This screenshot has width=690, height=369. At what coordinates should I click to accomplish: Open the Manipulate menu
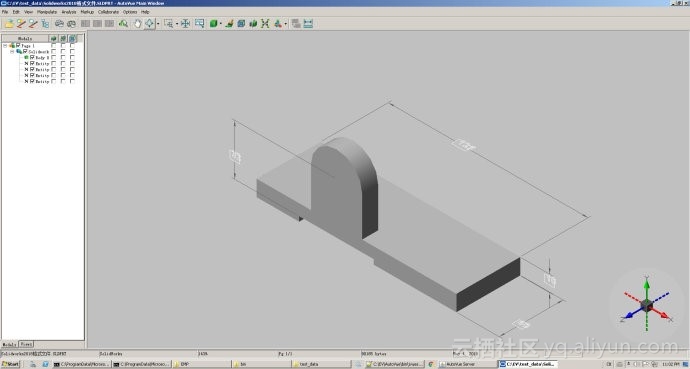(47, 12)
